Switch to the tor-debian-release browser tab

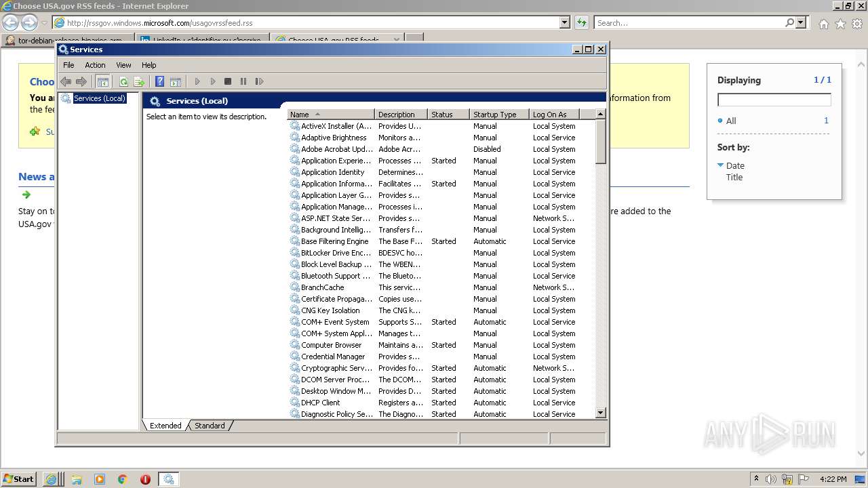click(66, 40)
